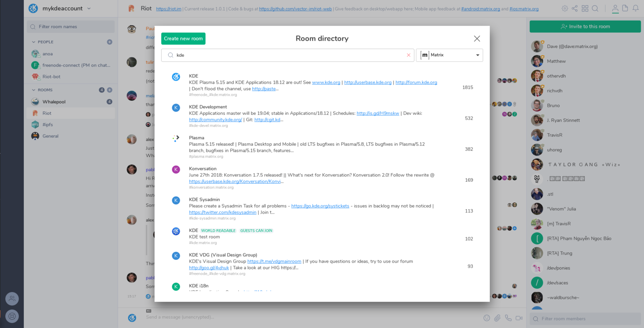The width and height of the screenshot is (644, 328).
Task: Open the Matrix network dropdown
Action: pyautogui.click(x=450, y=55)
